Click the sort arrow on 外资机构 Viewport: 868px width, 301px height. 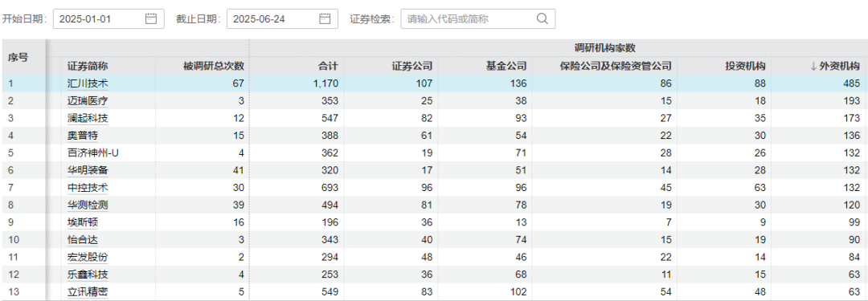813,67
